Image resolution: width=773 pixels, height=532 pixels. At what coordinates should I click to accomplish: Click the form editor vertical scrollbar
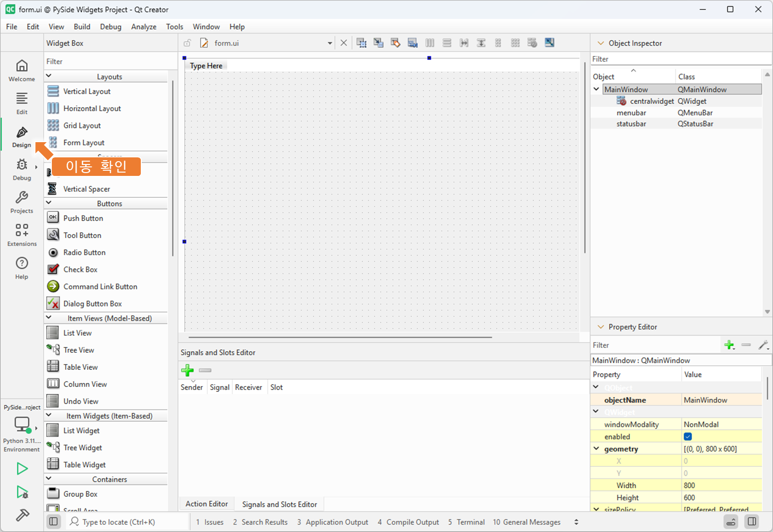(x=585, y=157)
